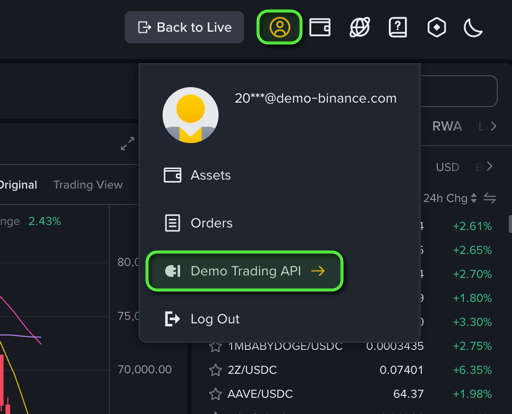Click the 2.43% range value on chart
This screenshot has width=512, height=414.
(x=45, y=221)
